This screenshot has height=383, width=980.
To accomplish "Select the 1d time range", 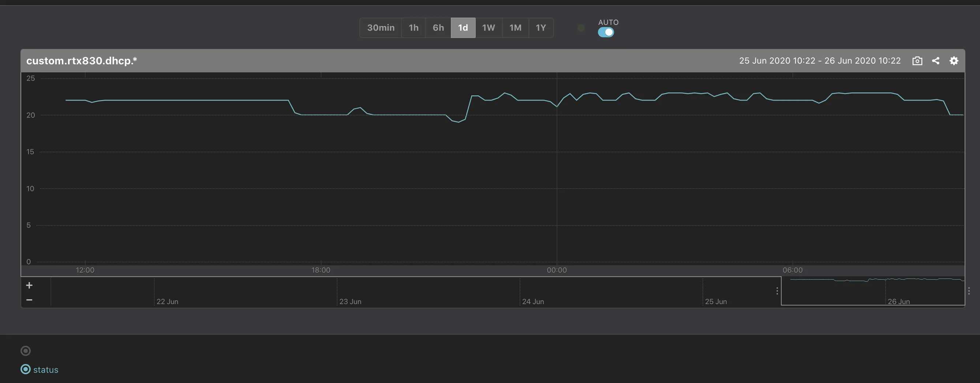I will (x=463, y=28).
